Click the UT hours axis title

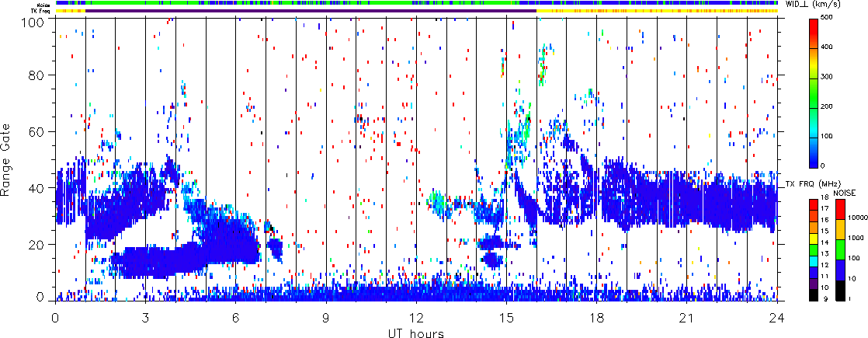click(x=415, y=333)
